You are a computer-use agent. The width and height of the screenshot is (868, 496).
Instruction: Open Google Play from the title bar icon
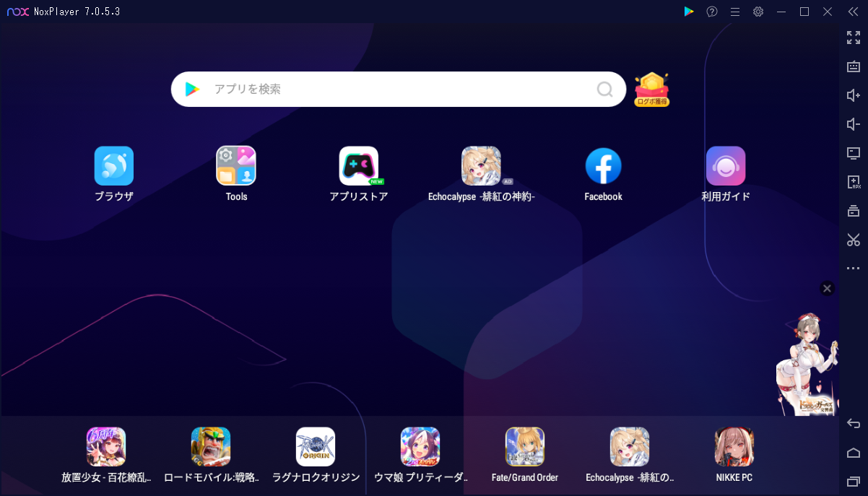click(689, 12)
